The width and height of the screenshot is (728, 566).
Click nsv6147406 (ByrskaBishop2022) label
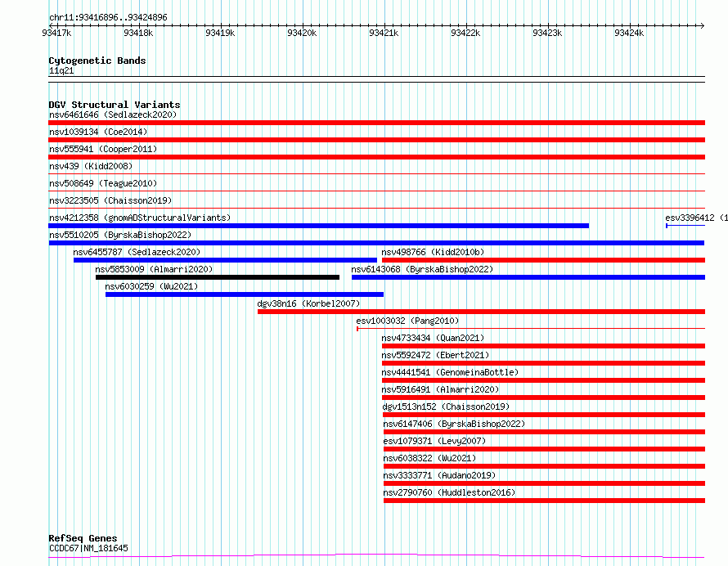[x=454, y=424]
